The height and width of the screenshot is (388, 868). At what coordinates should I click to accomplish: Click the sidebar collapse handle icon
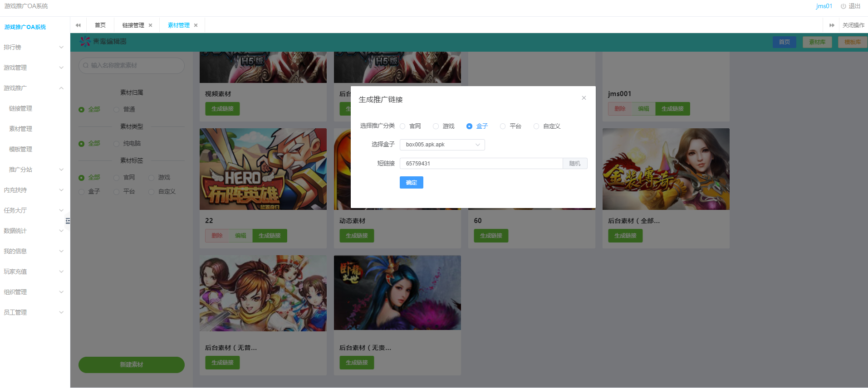[68, 221]
